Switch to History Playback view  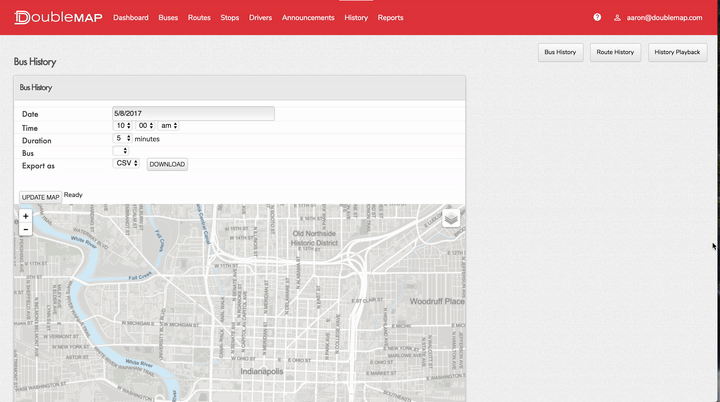pos(678,52)
